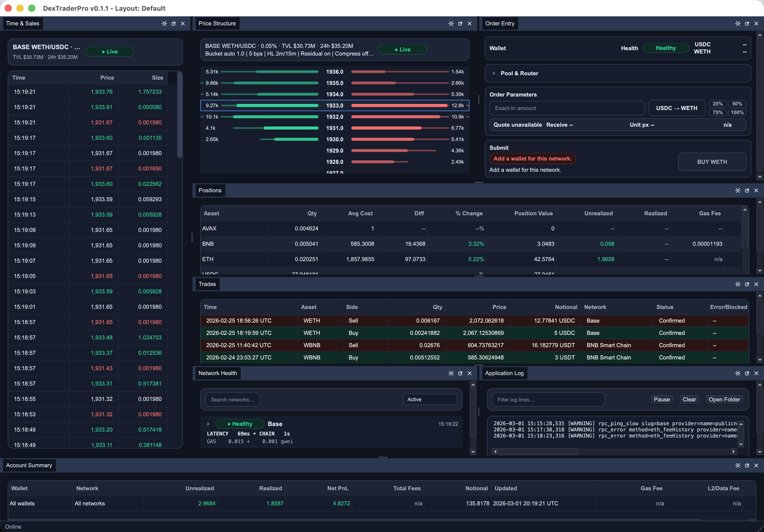Screen dimensions: 764x532
Task: Pop out the Application Log panel
Action: [747, 373]
